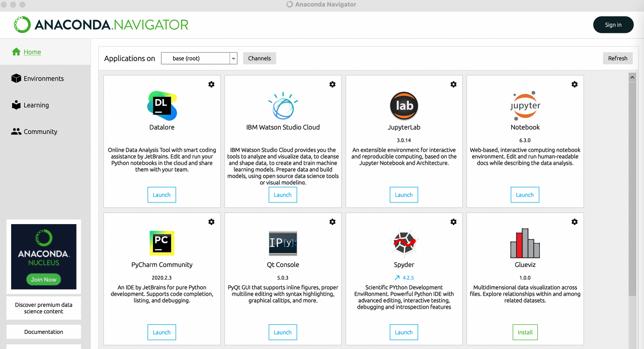The image size is (644, 349).
Task: Click the Channels button
Action: click(x=260, y=58)
